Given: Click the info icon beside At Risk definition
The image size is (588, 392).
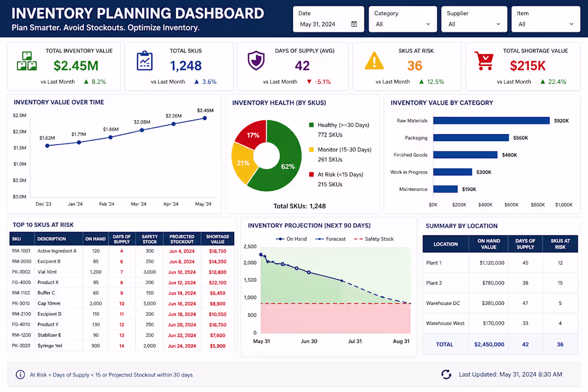Looking at the screenshot, I should (20, 374).
